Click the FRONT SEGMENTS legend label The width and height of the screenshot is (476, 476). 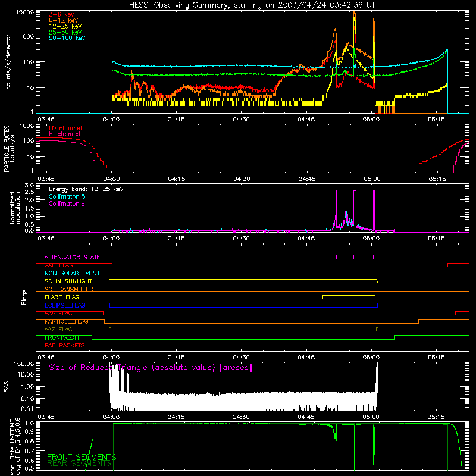(x=82, y=457)
